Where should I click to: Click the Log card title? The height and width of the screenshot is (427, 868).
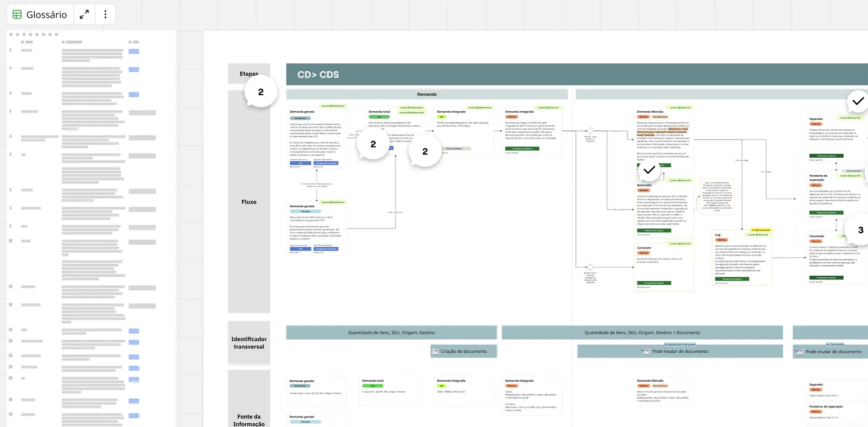[x=718, y=235]
